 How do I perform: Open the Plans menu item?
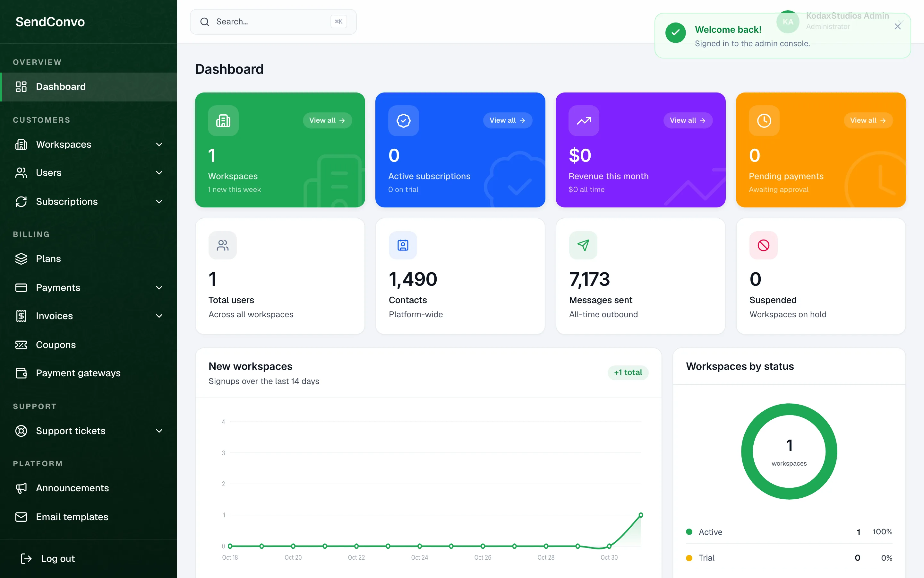click(89, 259)
